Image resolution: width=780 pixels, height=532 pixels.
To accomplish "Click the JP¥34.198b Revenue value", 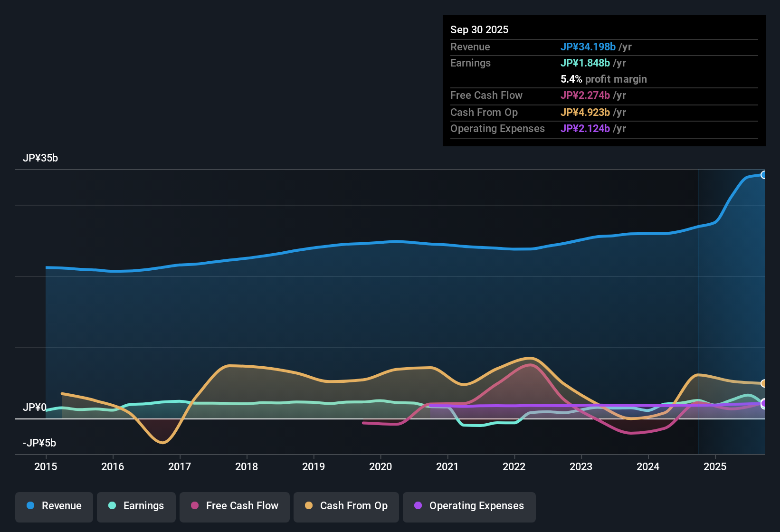I will (589, 47).
